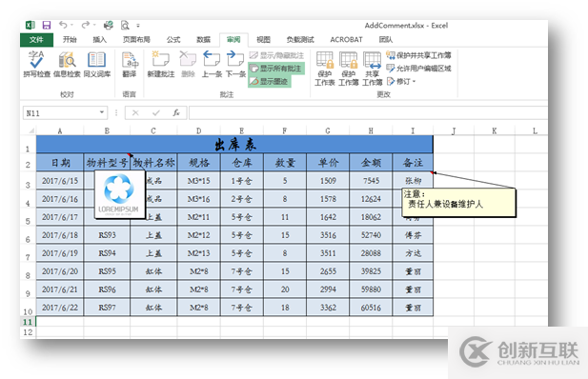Open the Name Box dropdown arrow
Screen dimensions: 588x379
click(x=102, y=112)
